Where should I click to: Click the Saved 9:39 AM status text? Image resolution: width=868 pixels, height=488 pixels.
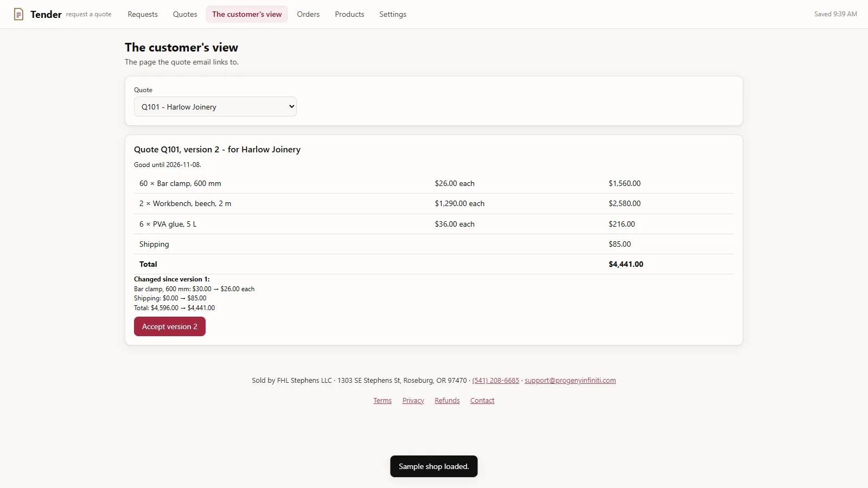(835, 14)
